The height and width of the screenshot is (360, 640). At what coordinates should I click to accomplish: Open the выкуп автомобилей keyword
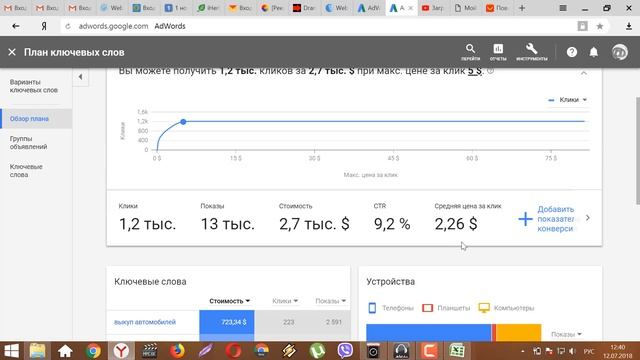coord(145,322)
